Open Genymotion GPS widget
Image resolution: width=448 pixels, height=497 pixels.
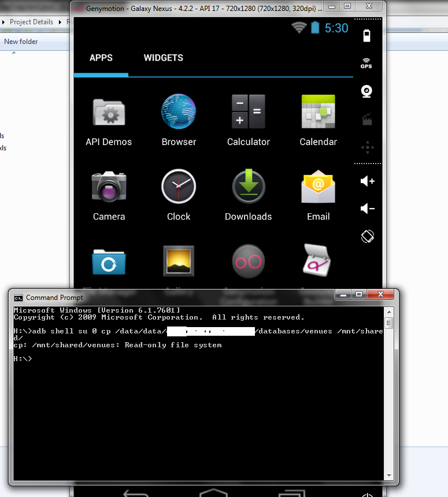click(x=366, y=64)
